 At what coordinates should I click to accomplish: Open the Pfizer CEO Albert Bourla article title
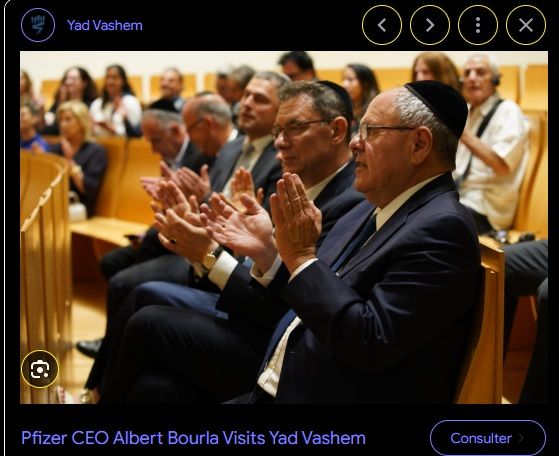coord(193,438)
